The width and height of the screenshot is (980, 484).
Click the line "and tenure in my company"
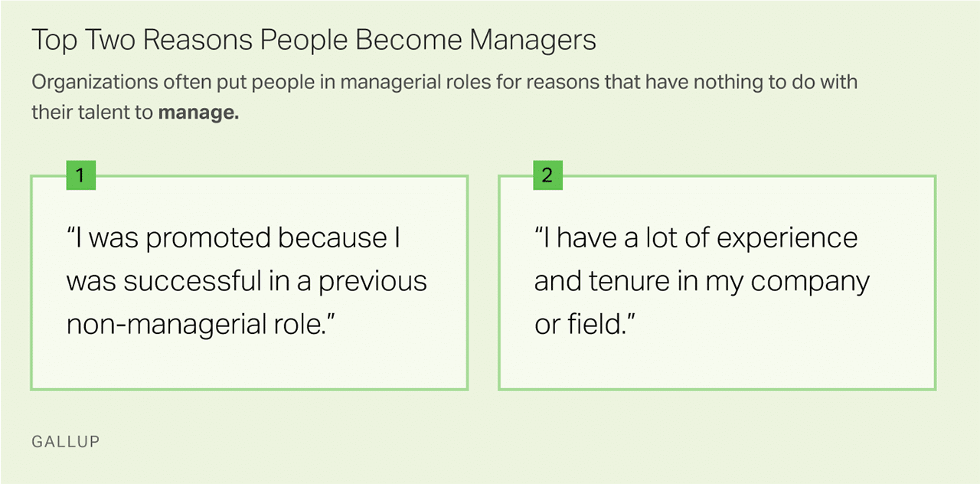tap(702, 281)
